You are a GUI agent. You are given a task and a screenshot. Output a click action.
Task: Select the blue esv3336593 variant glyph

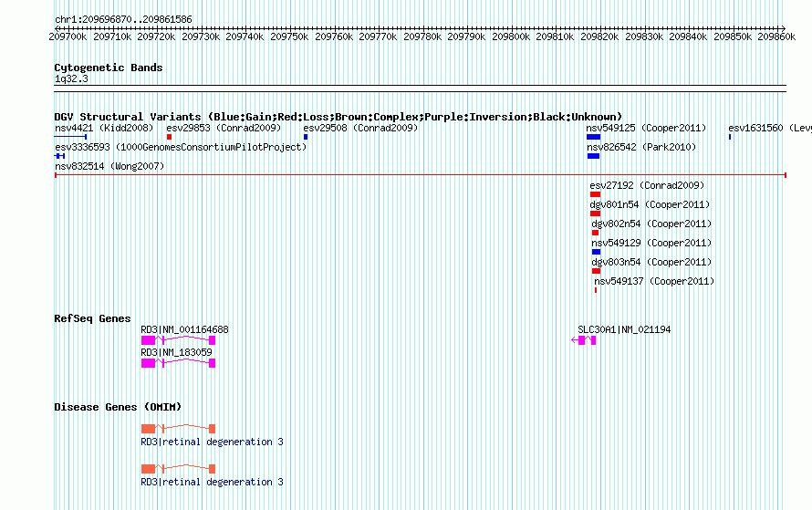pyautogui.click(x=59, y=156)
